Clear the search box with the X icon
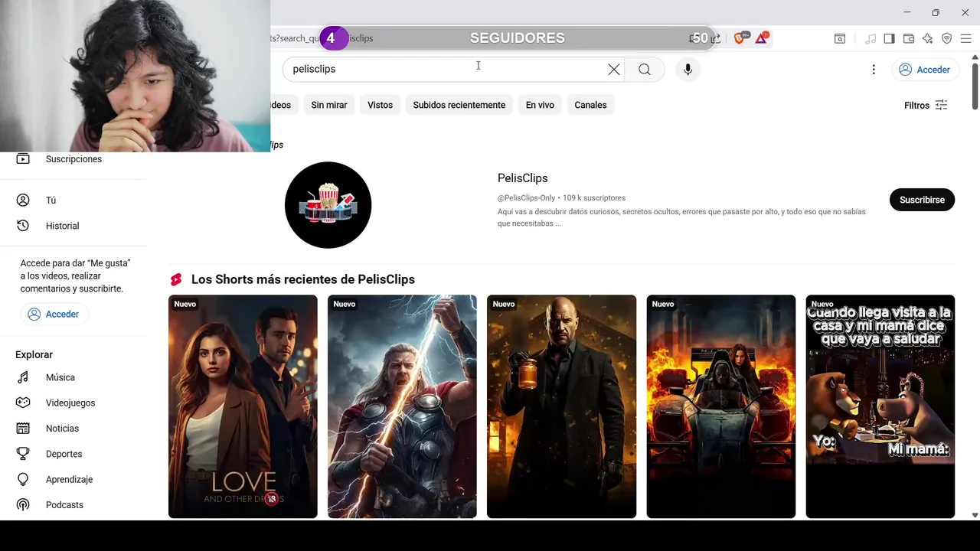 coord(614,69)
